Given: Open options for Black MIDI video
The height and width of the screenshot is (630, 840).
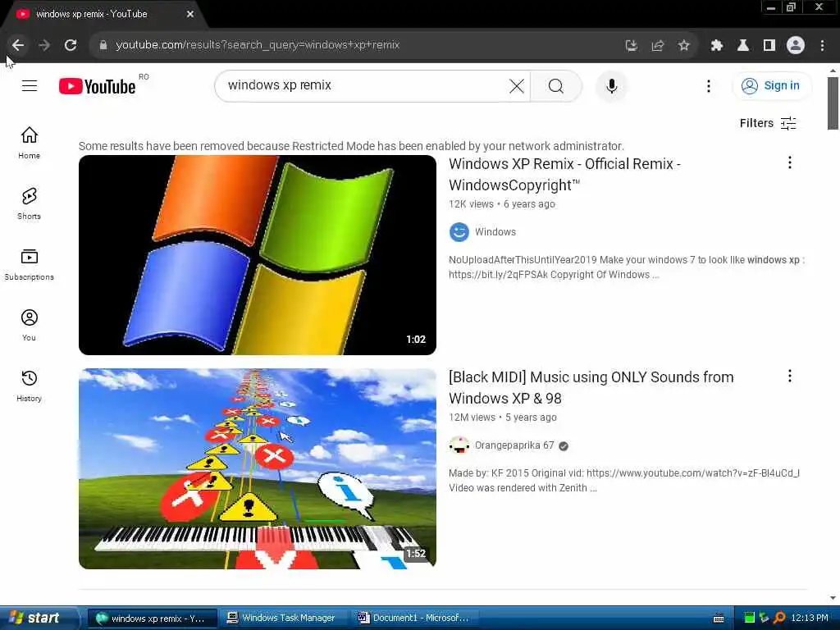Looking at the screenshot, I should [x=790, y=376].
